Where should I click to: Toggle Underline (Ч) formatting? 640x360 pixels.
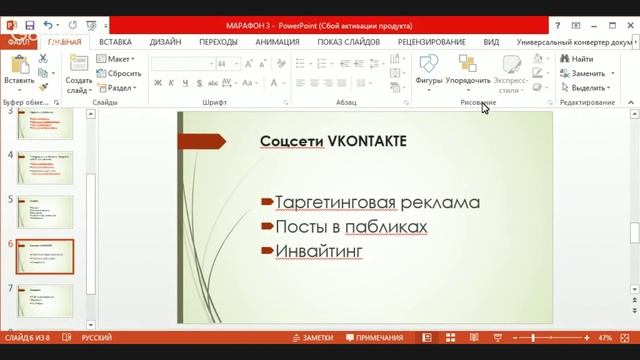tap(185, 83)
